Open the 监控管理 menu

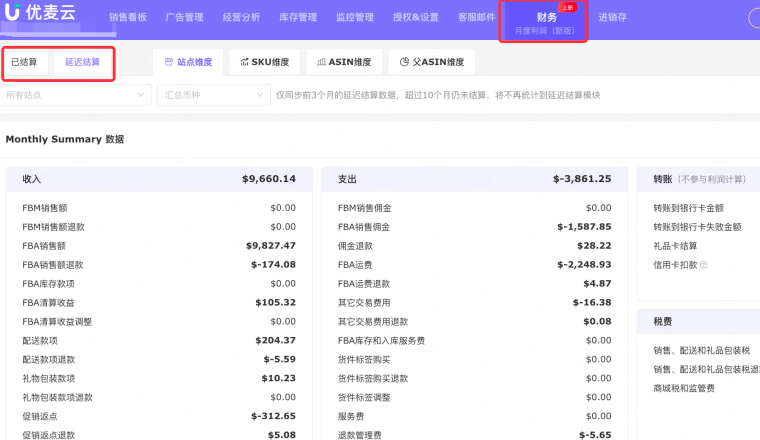[355, 17]
